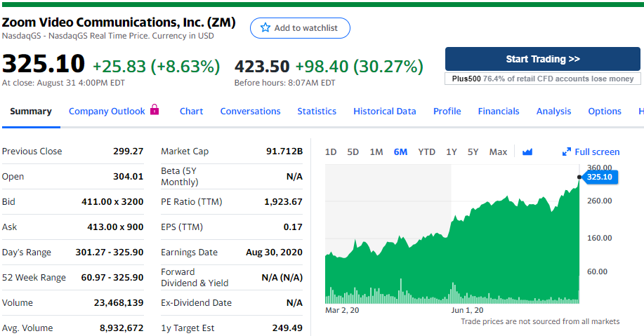Switch chart range to 5Y
The width and height of the screenshot is (644, 336).
click(473, 152)
